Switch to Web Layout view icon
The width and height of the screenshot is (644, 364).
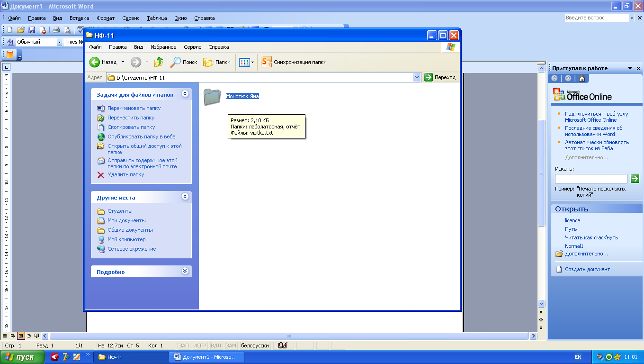(13, 336)
